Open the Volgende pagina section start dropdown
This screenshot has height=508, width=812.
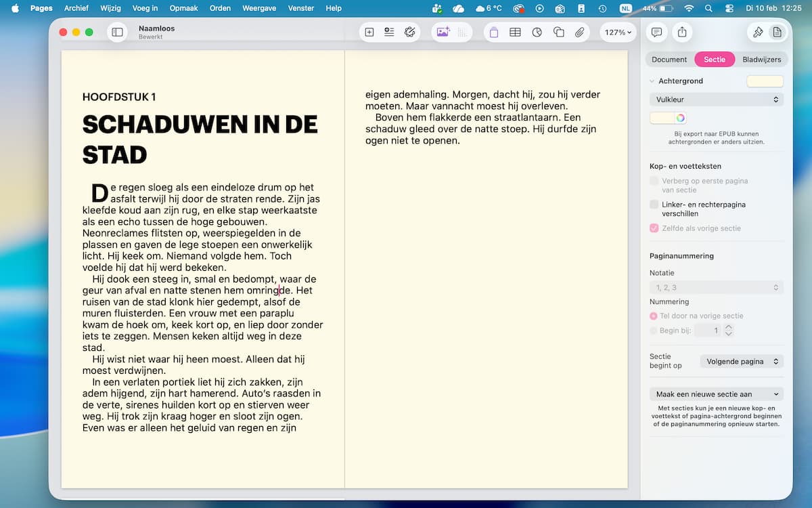click(742, 362)
